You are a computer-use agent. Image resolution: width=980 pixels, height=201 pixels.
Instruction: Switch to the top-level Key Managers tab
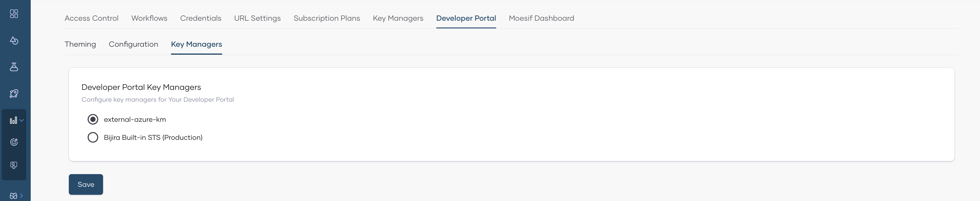tap(398, 18)
